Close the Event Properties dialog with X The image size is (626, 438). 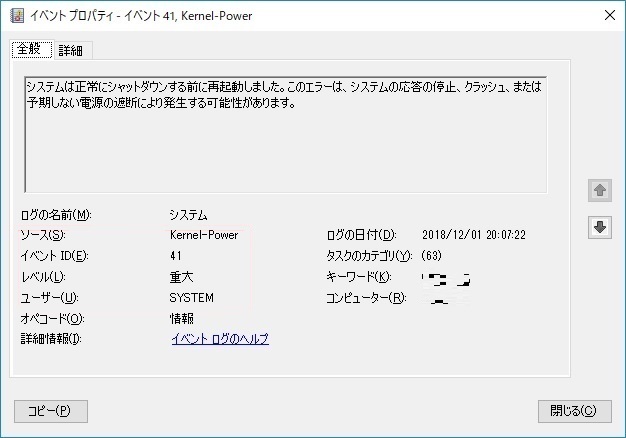(x=610, y=16)
